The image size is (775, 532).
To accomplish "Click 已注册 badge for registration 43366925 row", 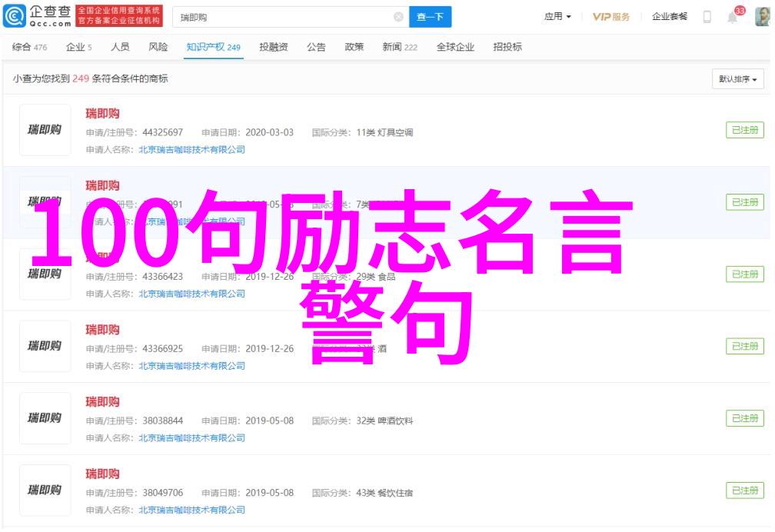I will click(745, 347).
